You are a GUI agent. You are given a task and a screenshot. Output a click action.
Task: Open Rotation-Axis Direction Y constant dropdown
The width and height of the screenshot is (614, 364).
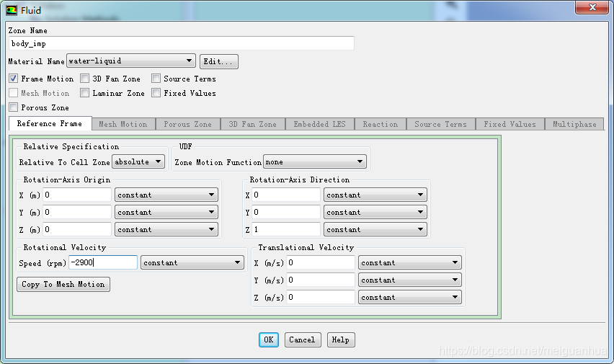[x=375, y=212]
